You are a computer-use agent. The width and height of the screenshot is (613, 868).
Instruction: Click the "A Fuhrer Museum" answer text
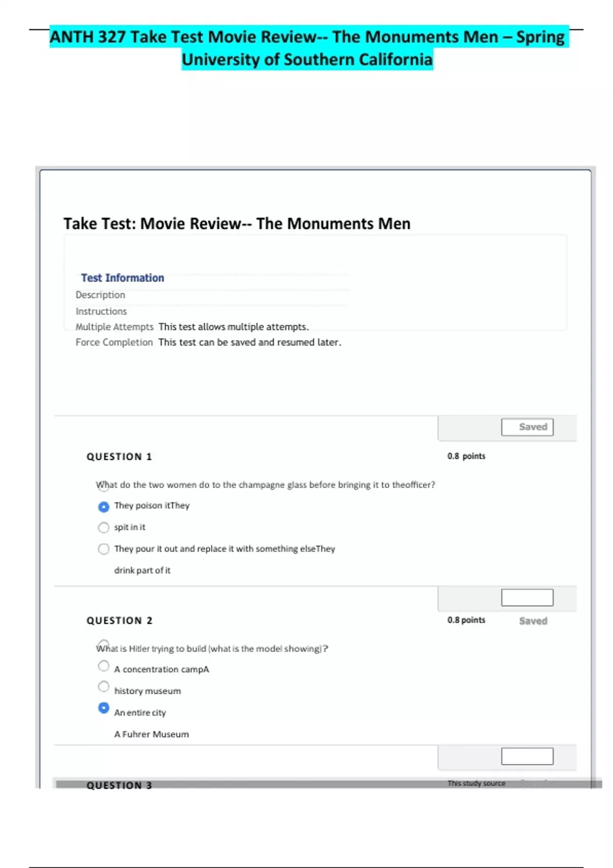pyautogui.click(x=152, y=734)
